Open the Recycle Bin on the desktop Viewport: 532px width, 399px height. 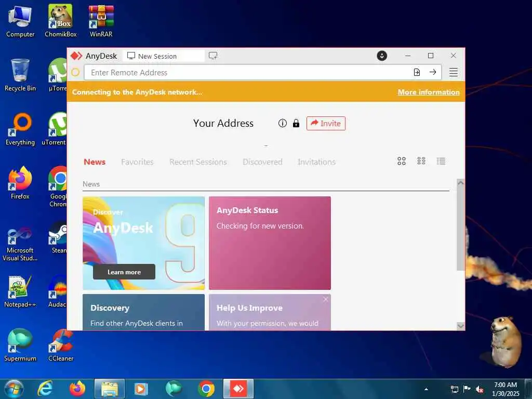point(20,75)
